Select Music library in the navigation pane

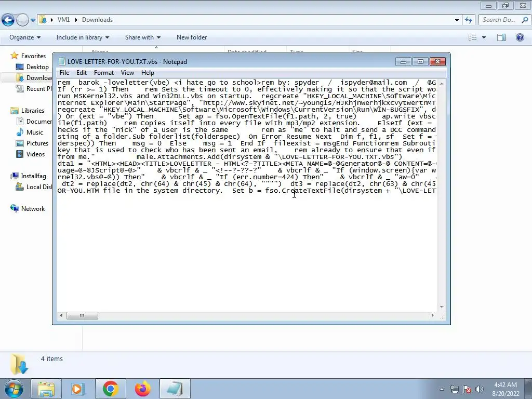tap(30, 132)
